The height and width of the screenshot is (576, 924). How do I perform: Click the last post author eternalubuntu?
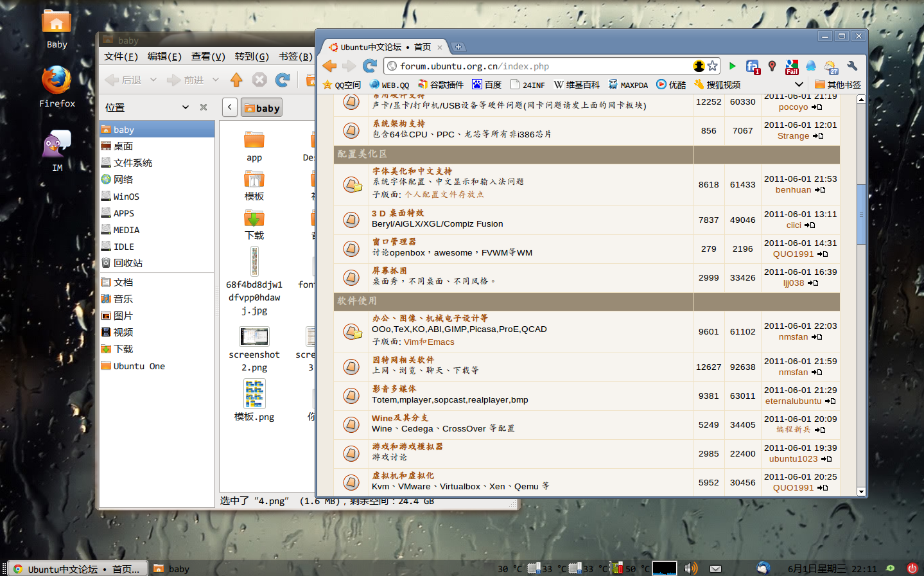[793, 401]
